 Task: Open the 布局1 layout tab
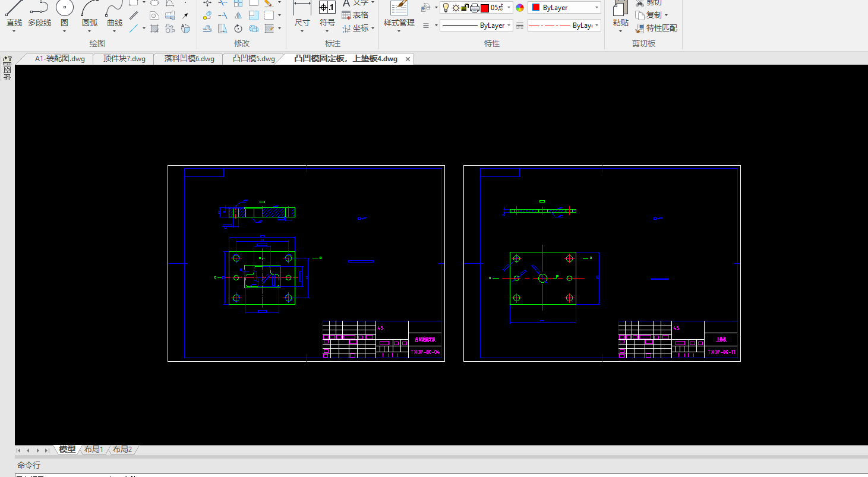94,450
